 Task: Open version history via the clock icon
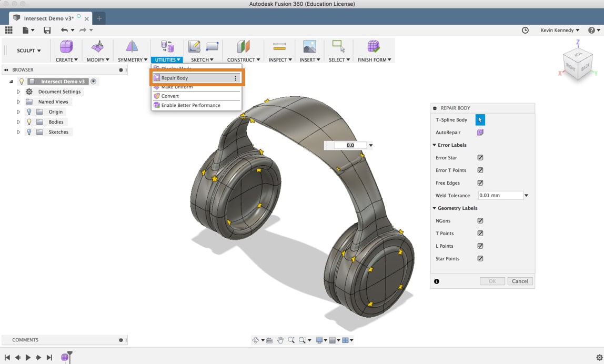(525, 30)
